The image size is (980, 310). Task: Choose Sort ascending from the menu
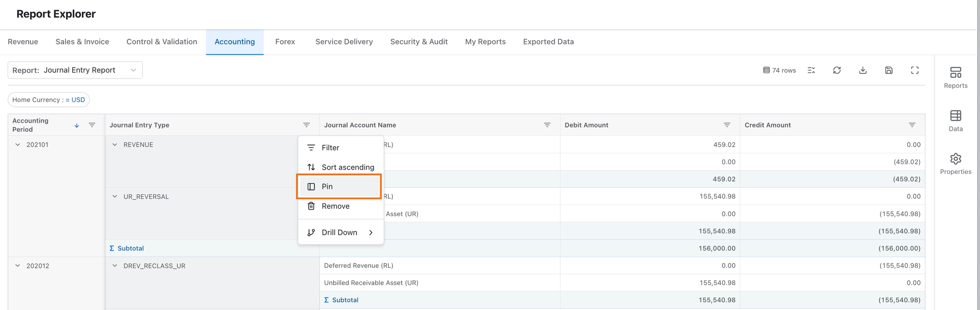point(341,167)
